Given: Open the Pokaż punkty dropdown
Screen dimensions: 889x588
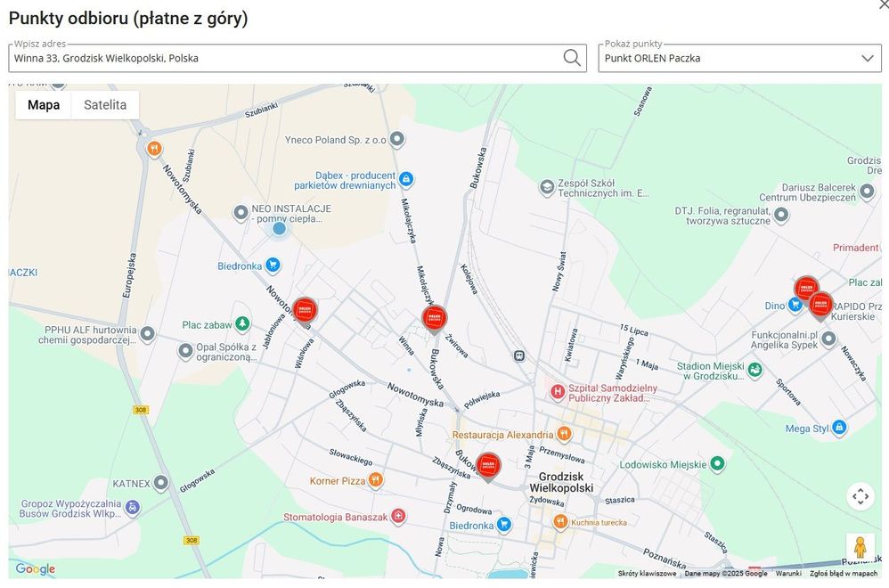Looking at the screenshot, I should (740, 58).
